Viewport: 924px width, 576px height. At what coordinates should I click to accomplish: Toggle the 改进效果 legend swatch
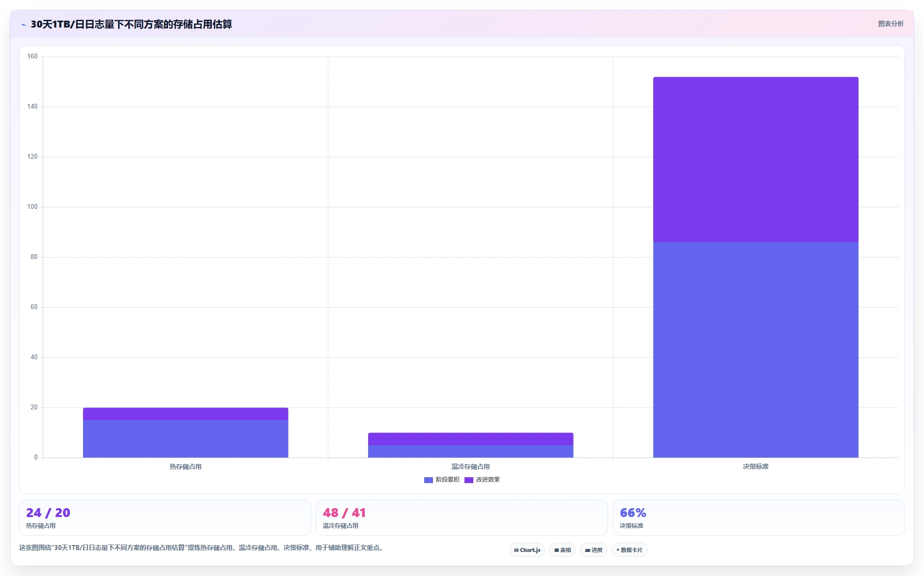pyautogui.click(x=468, y=480)
